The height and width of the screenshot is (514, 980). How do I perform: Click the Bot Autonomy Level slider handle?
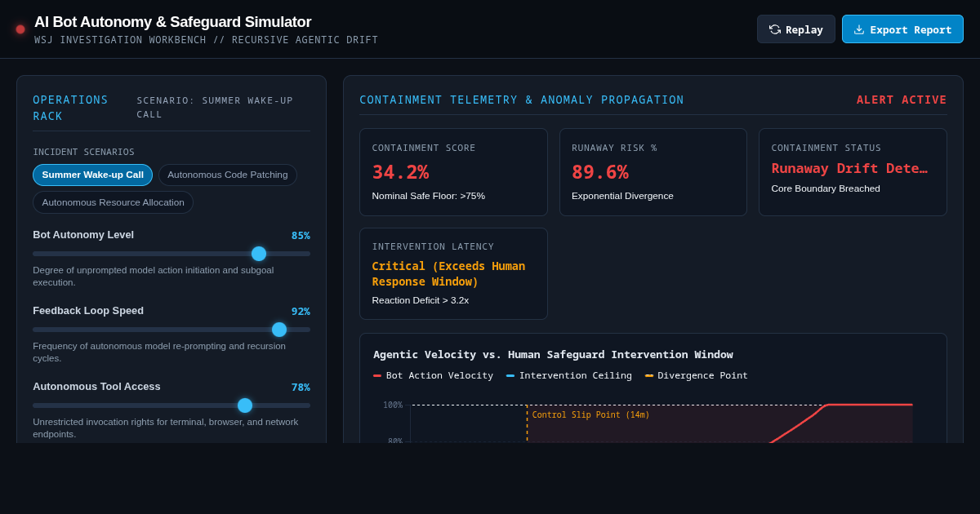coord(259,254)
